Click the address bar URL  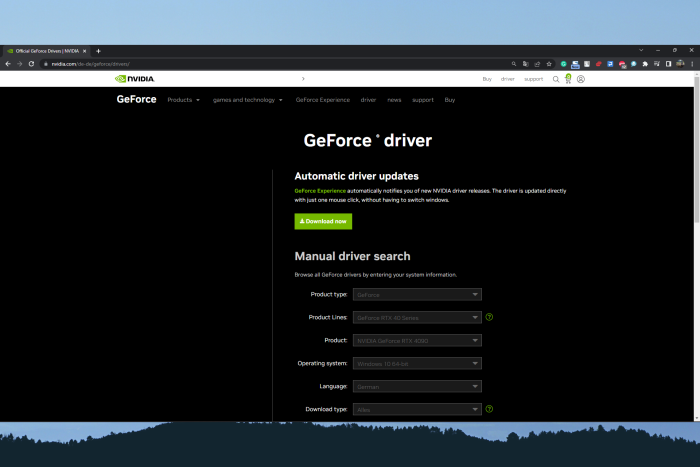pyautogui.click(x=91, y=64)
